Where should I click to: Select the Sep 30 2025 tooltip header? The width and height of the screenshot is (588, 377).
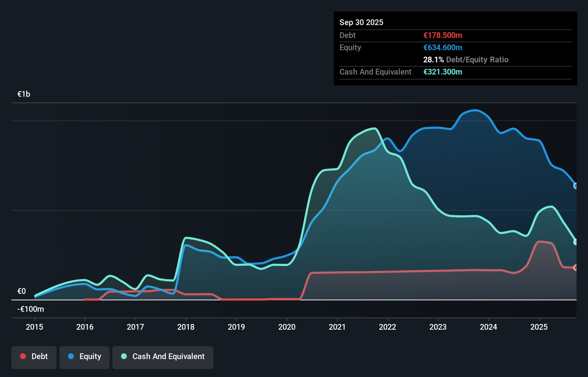[361, 22]
